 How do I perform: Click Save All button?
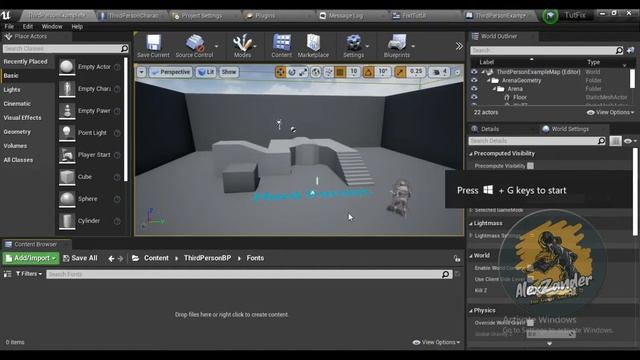tap(80, 258)
